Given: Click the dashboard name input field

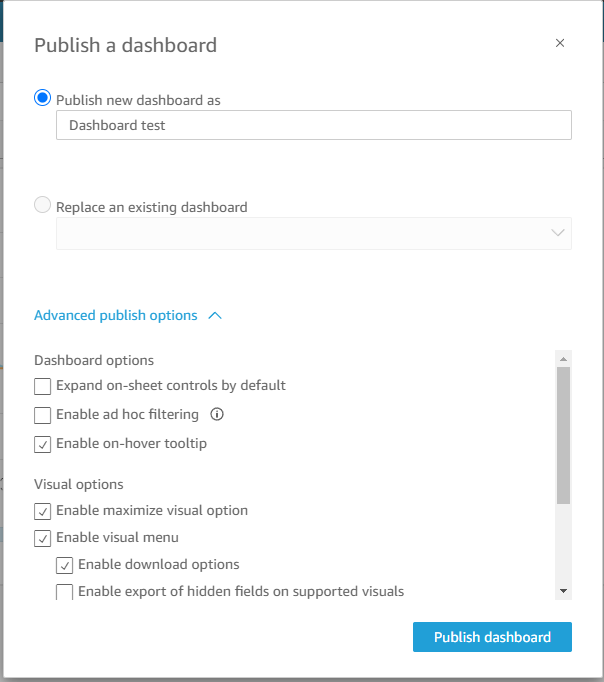Looking at the screenshot, I should pos(314,125).
